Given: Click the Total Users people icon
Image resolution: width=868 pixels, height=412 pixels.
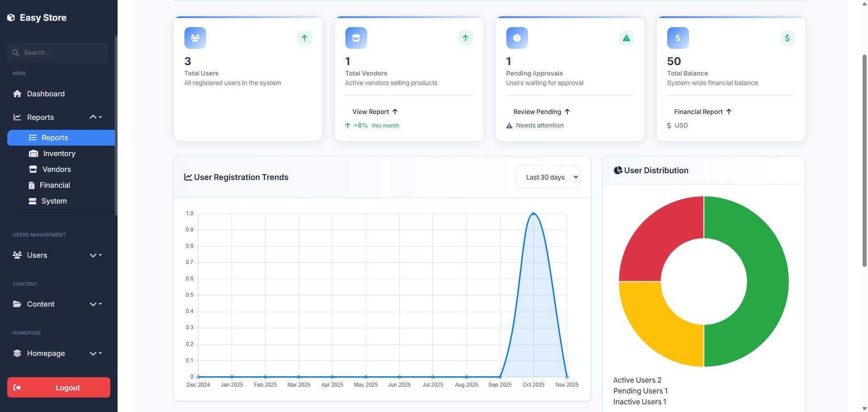Looking at the screenshot, I should pyautogui.click(x=195, y=38).
